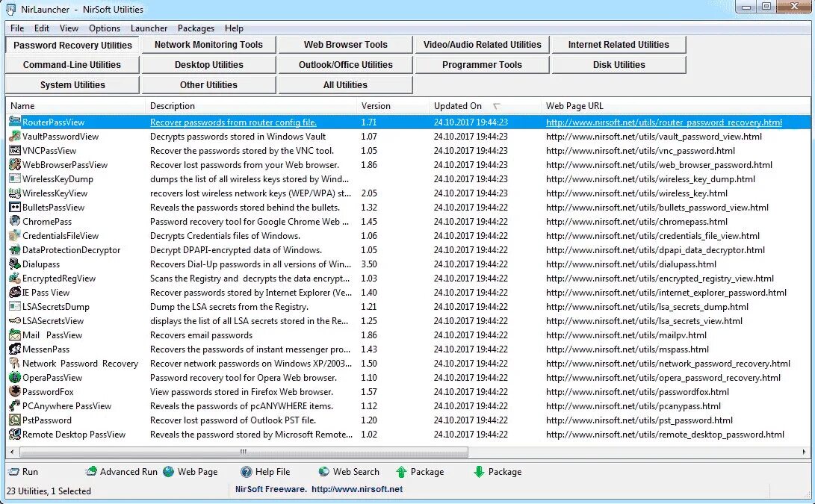
Task: Switch to Network Monitoring Tools tab
Action: click(208, 45)
